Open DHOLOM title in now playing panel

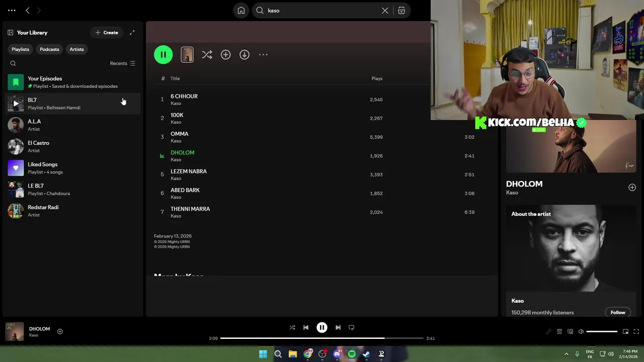(x=524, y=184)
